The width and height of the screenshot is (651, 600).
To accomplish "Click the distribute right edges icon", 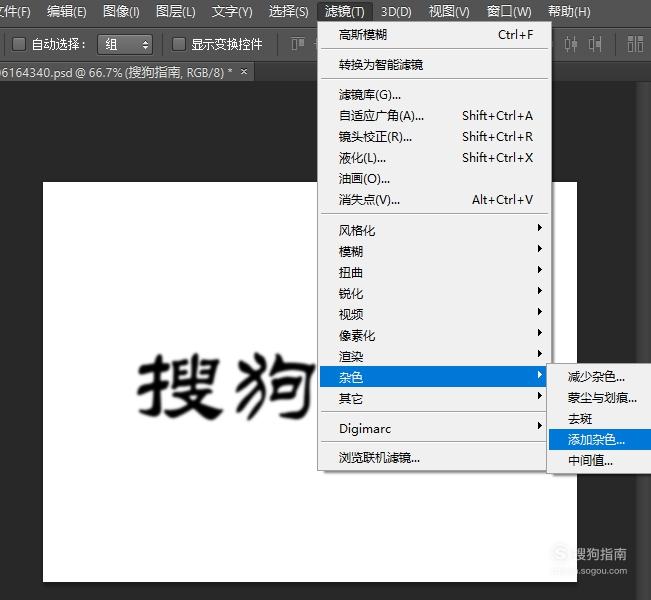I will point(595,44).
